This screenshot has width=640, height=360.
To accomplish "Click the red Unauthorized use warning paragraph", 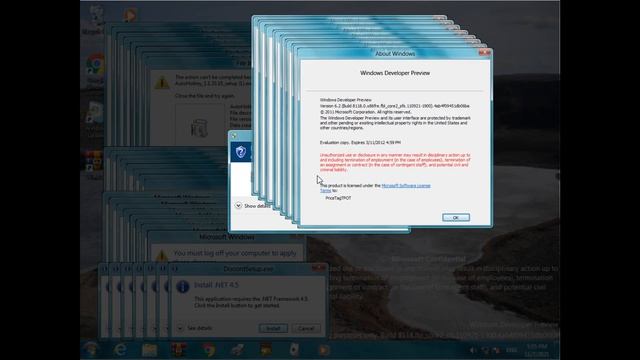I will click(x=395, y=162).
